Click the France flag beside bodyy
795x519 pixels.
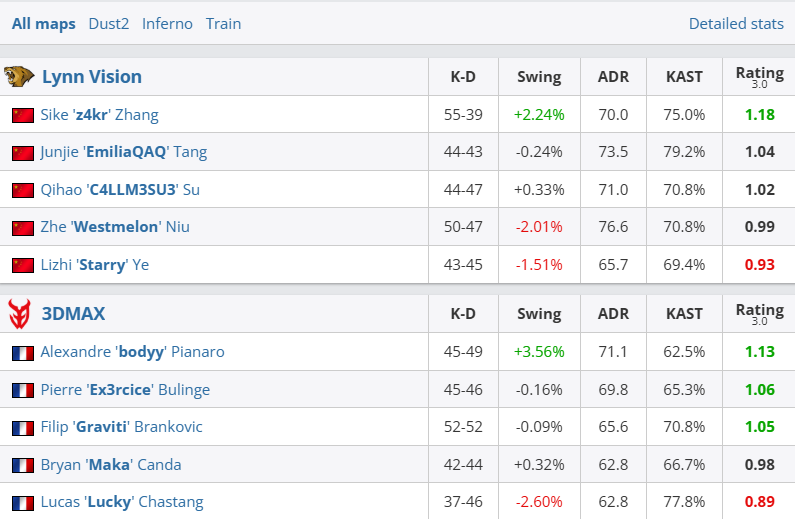(x=23, y=352)
